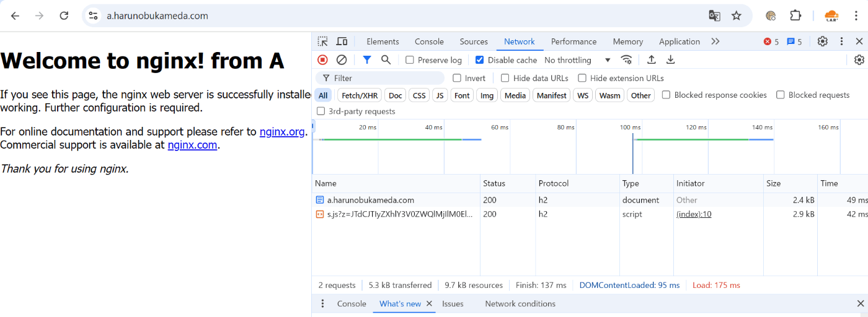Viewport: 868px width, 317px height.
Task: Switch to the Elements tab
Action: 383,41
